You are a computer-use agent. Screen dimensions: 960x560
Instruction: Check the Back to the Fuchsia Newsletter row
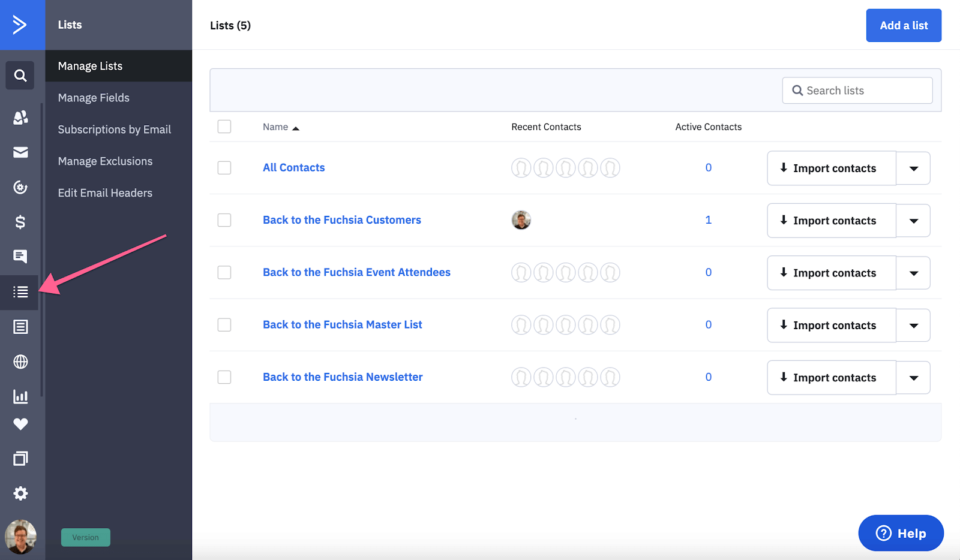click(224, 377)
